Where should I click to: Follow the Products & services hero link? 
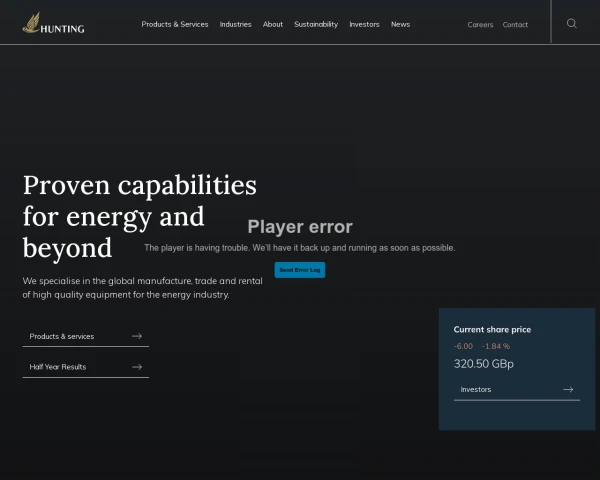click(x=86, y=336)
